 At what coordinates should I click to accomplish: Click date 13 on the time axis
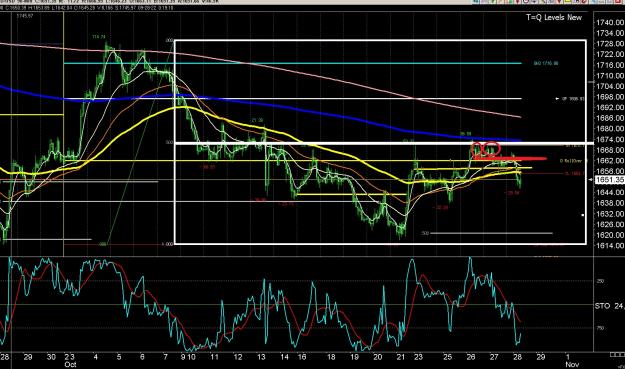click(x=261, y=357)
